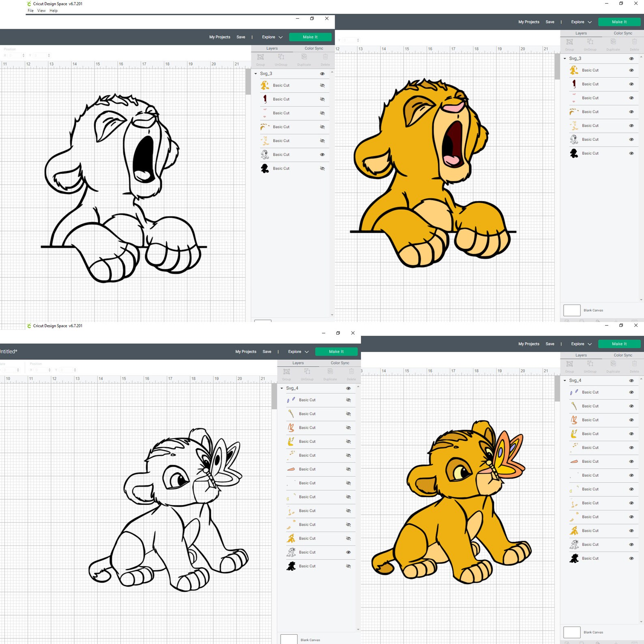Select Layers tab in bottom-left window
Viewport: 644px width, 644px height.
298,363
